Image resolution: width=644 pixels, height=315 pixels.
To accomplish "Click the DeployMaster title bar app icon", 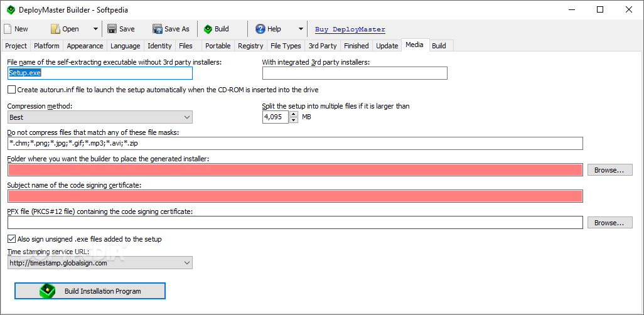I will [x=11, y=10].
